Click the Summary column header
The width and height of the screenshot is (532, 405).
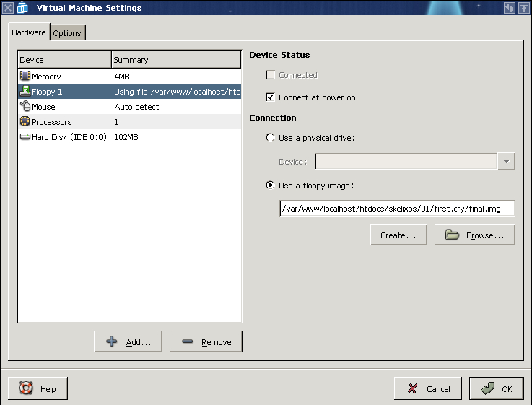[x=176, y=60]
